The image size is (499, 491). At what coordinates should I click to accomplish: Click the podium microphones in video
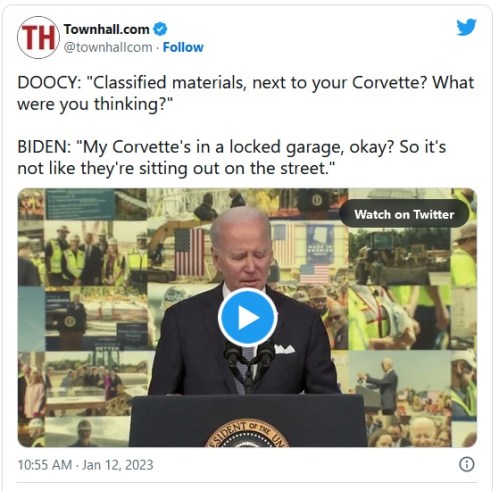point(249,362)
